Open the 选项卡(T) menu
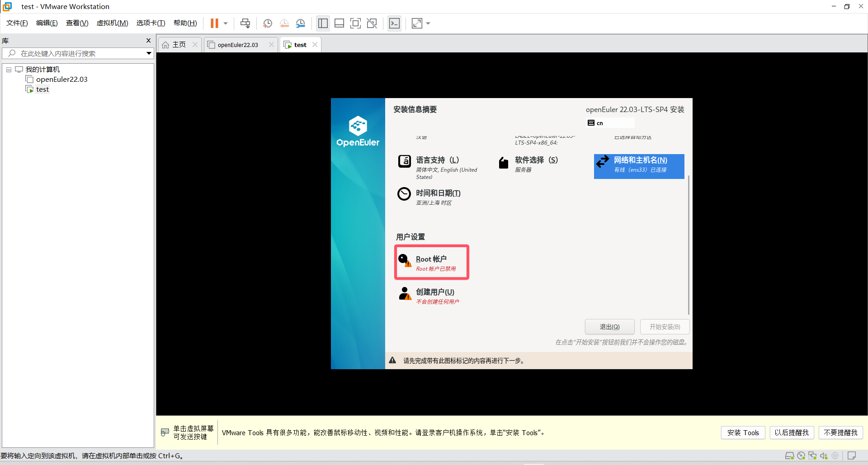Screen dimensions: 868x465 point(151,23)
